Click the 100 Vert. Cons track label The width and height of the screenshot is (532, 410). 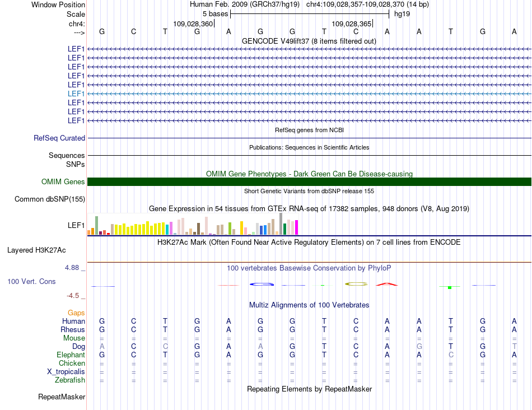click(x=31, y=281)
